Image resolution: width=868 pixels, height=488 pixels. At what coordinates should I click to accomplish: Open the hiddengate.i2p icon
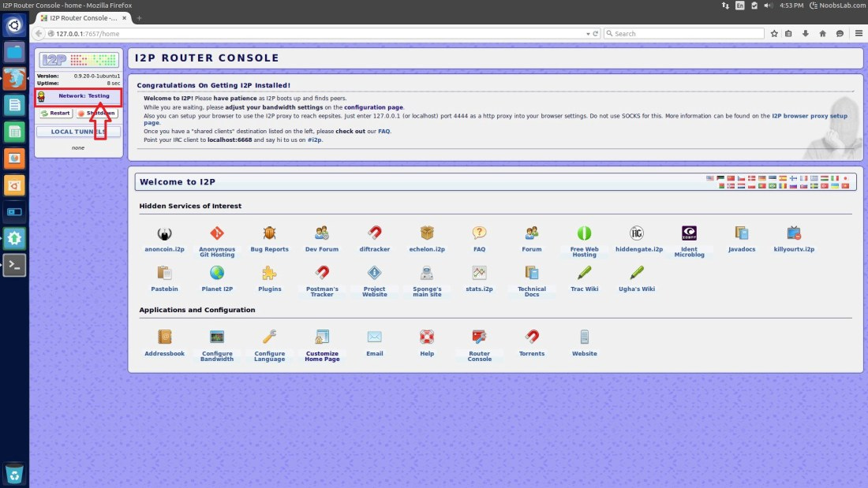point(637,233)
